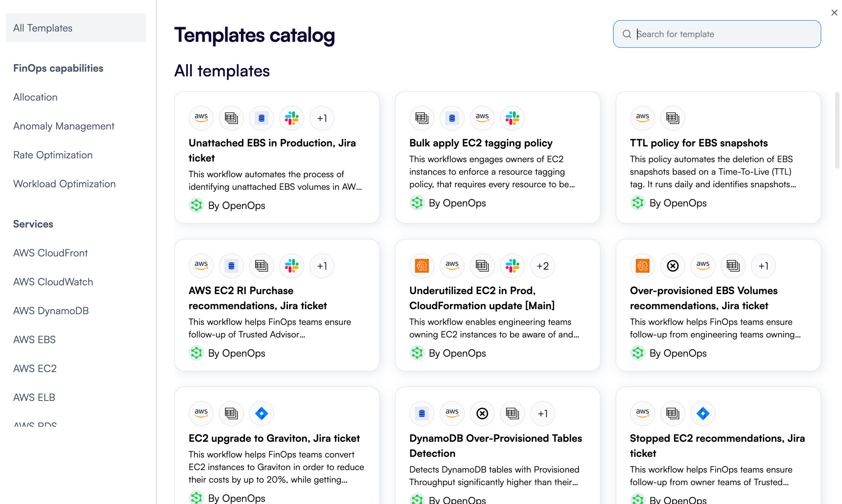
Task: Click AWS icon on Unattached EBS in Production card
Action: click(x=201, y=118)
